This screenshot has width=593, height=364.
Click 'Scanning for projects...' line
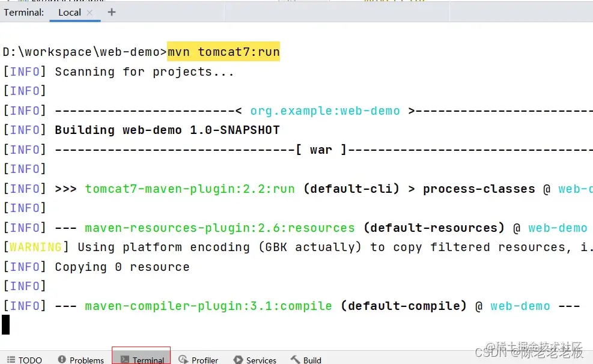(x=144, y=71)
